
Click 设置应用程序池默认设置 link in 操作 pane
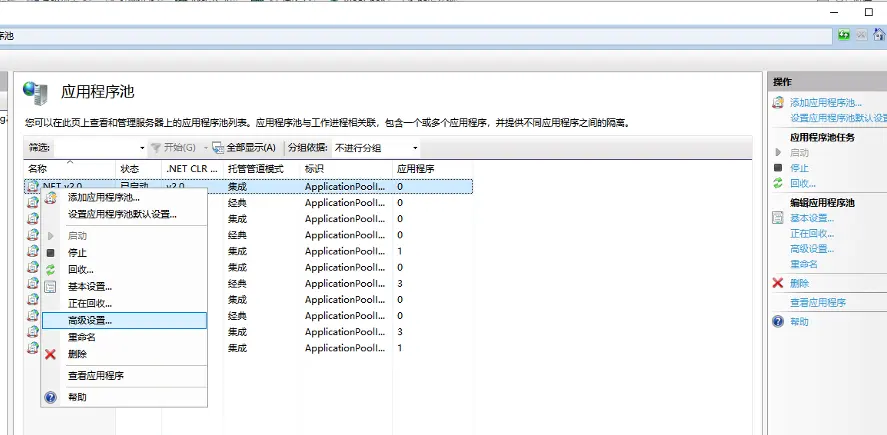pos(838,118)
